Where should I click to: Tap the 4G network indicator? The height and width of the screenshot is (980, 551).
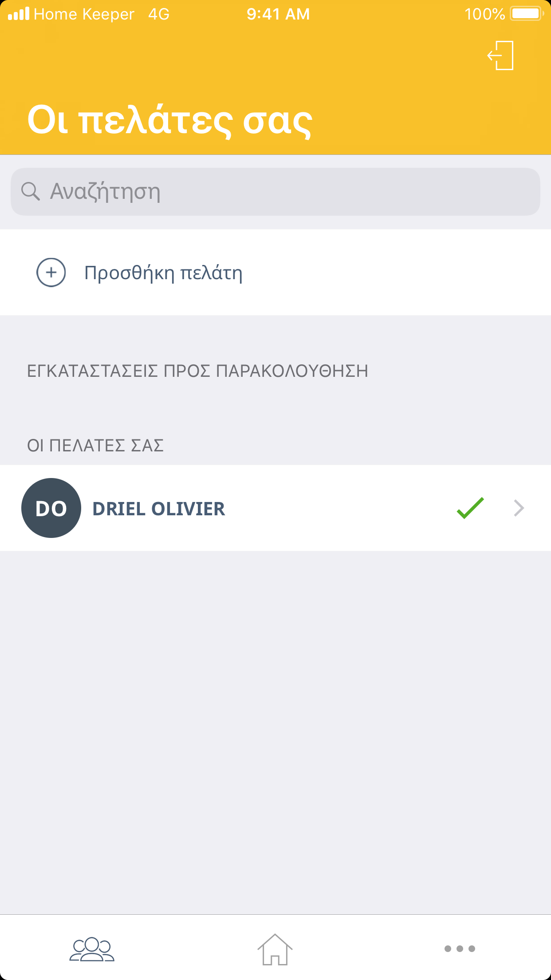[159, 14]
